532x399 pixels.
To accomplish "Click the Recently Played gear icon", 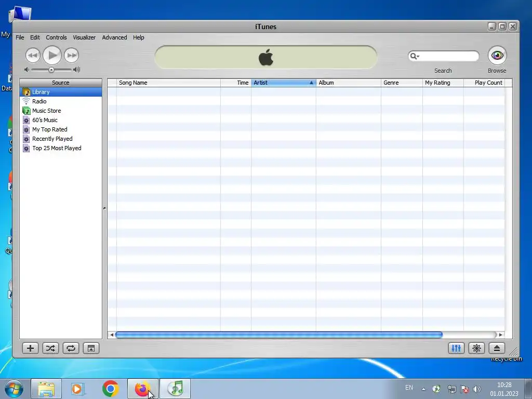I will pos(26,139).
